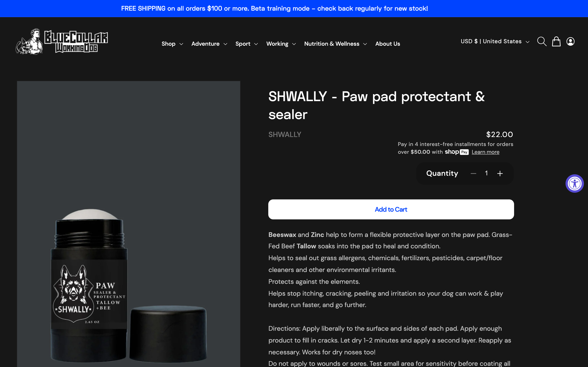Click the Shop Pay logo
Screen dimensions: 588x367
click(457, 152)
